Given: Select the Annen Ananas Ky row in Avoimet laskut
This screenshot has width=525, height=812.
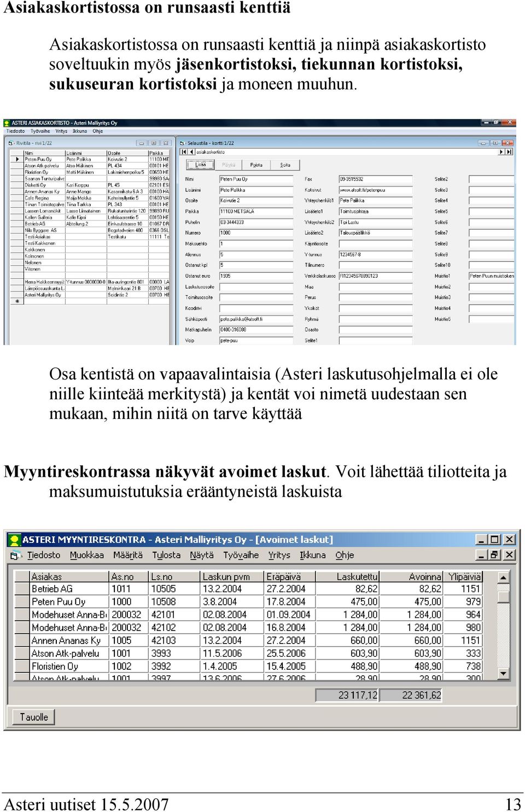Looking at the screenshot, I should tap(249, 640).
